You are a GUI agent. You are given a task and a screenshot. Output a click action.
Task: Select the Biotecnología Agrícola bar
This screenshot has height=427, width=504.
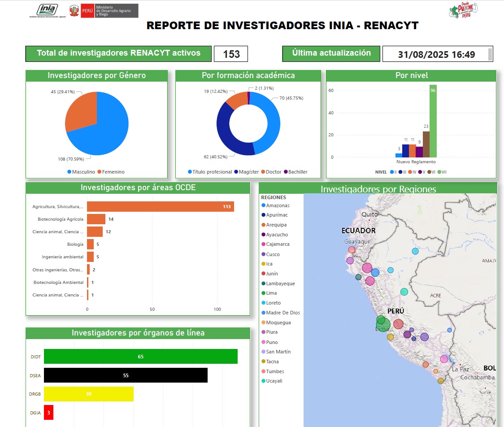point(96,219)
